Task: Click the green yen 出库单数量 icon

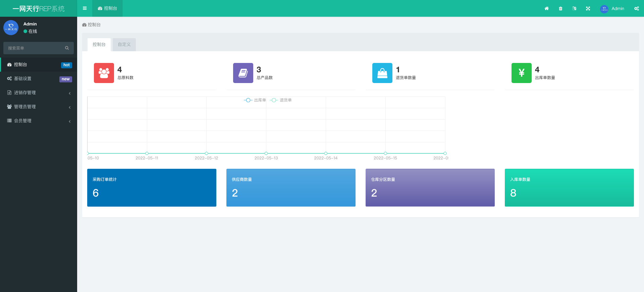Action: (521, 73)
